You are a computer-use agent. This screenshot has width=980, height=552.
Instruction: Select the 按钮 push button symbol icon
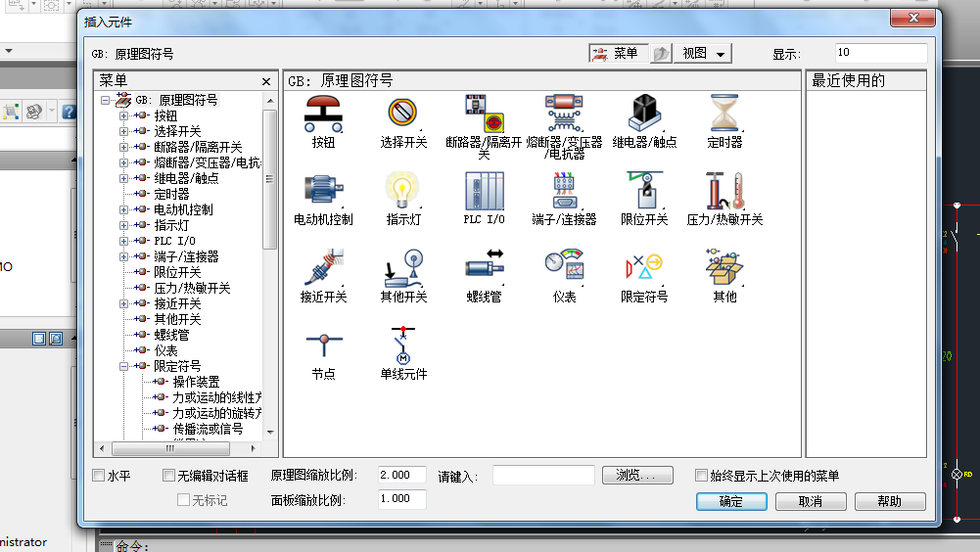[323, 114]
